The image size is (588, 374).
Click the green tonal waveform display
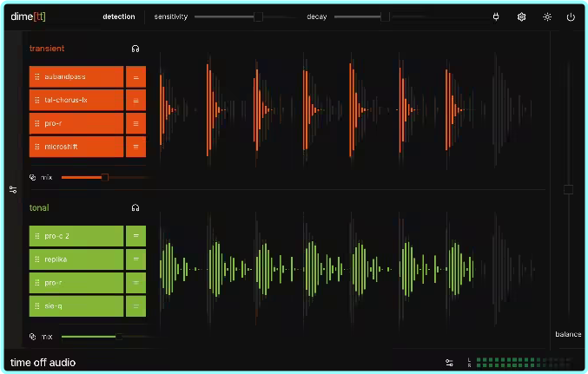[347, 269]
